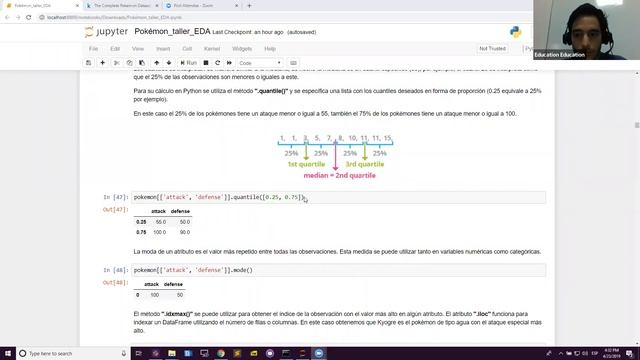Click the presenter webcam thumbnail
The image size is (640, 360).
pyautogui.click(x=587, y=30)
